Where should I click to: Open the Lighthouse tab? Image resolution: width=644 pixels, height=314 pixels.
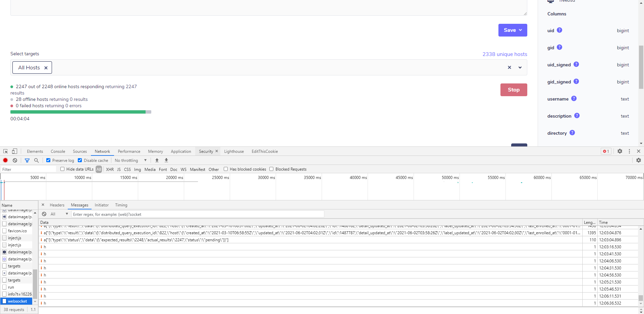(234, 151)
